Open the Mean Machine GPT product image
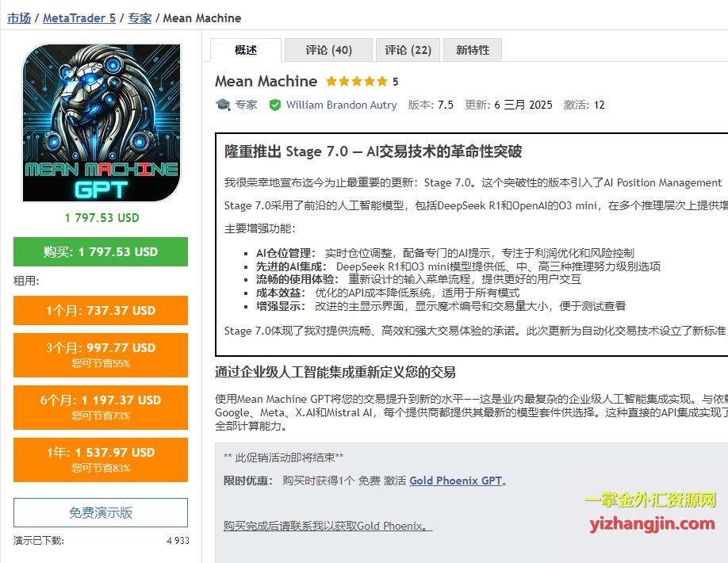 [102, 124]
